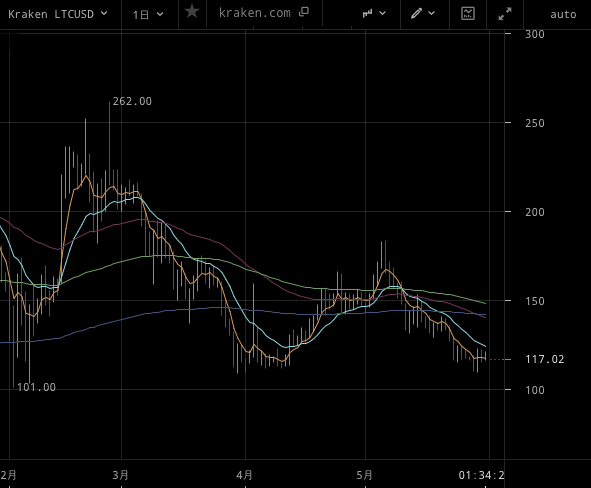Viewport: 591px width, 488px height.
Task: Toggle fullscreen with the expand arrows icon
Action: pyautogui.click(x=505, y=14)
